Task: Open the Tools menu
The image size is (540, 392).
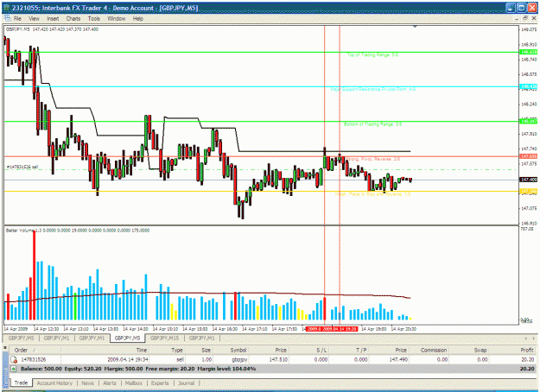Action: point(93,19)
